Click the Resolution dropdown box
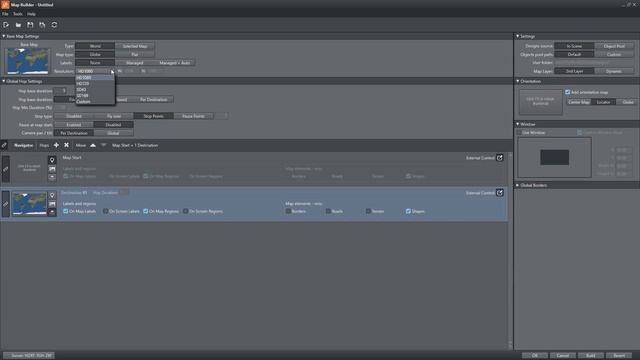This screenshot has height=360, width=640. 95,71
